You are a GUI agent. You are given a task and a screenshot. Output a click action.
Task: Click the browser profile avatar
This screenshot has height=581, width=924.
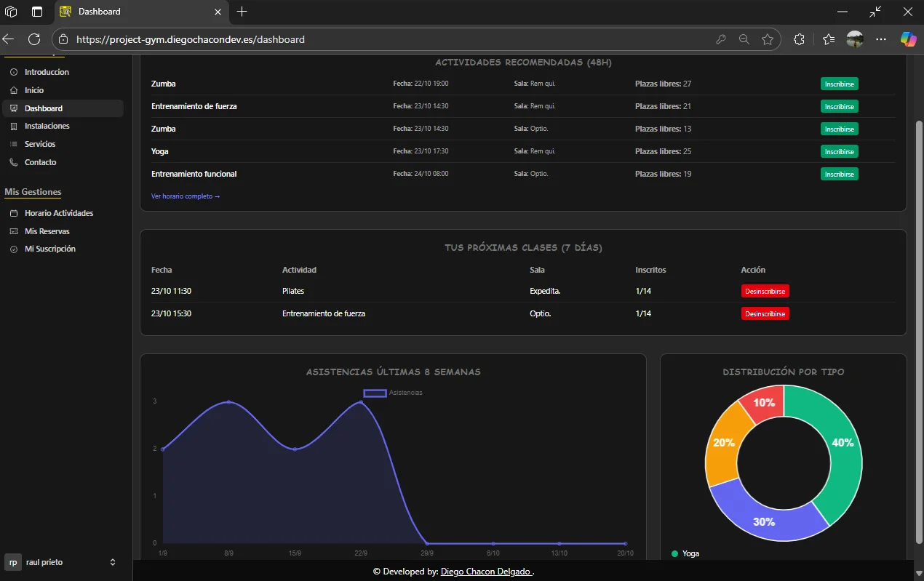[855, 39]
